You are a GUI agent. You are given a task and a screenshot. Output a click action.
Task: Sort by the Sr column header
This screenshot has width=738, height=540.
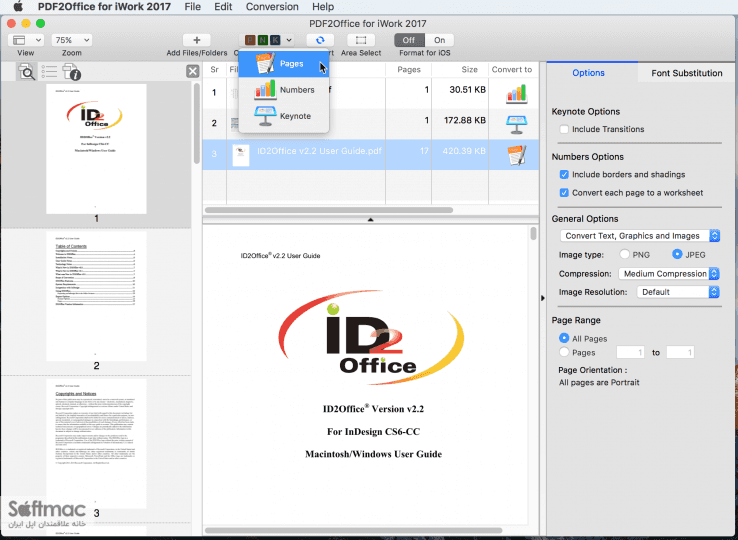tap(215, 70)
